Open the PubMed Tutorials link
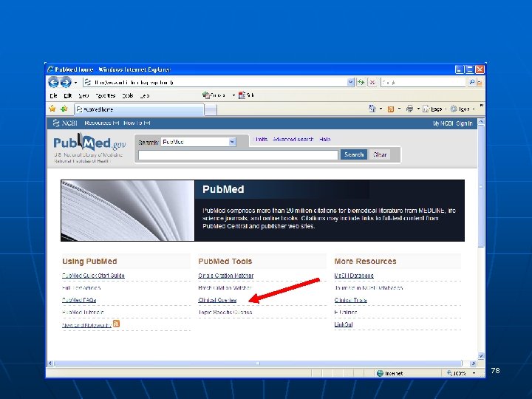Screen dimensions: 532x399 click(x=83, y=312)
